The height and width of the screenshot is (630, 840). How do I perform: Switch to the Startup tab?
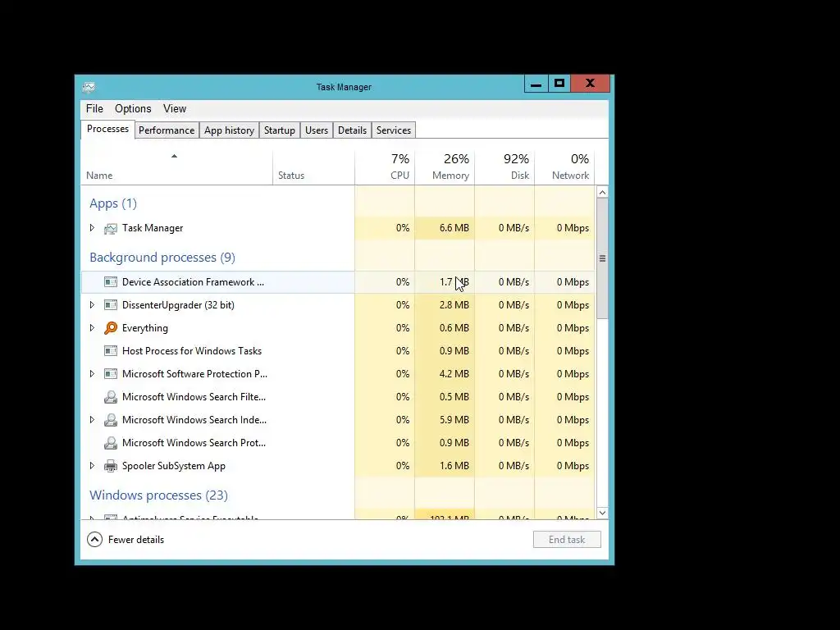click(280, 130)
